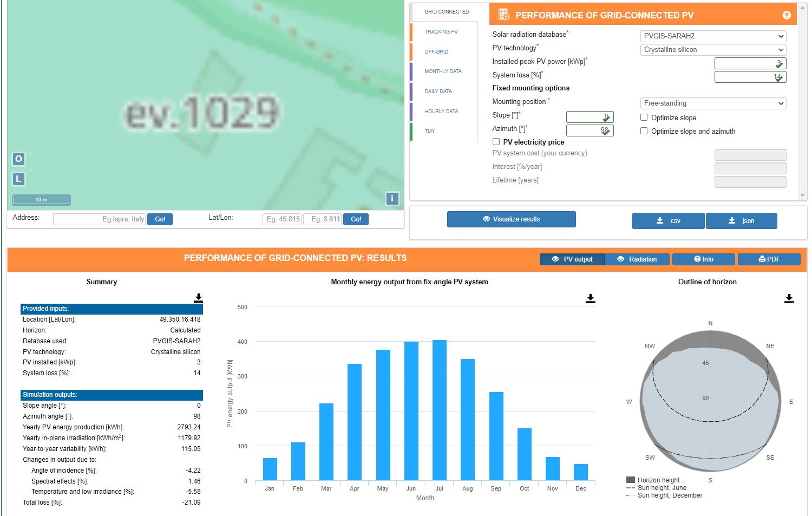812x516 pixels.
Task: Enable the Optimize slope checkbox
Action: tap(644, 117)
